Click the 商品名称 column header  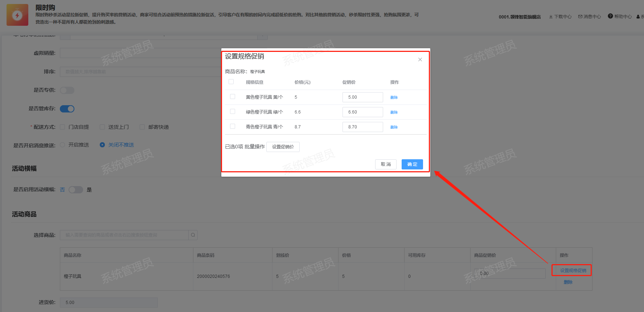(73, 255)
